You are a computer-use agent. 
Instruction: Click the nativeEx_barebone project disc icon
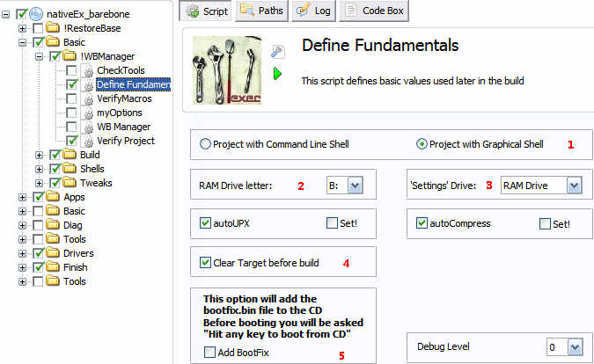(36, 14)
